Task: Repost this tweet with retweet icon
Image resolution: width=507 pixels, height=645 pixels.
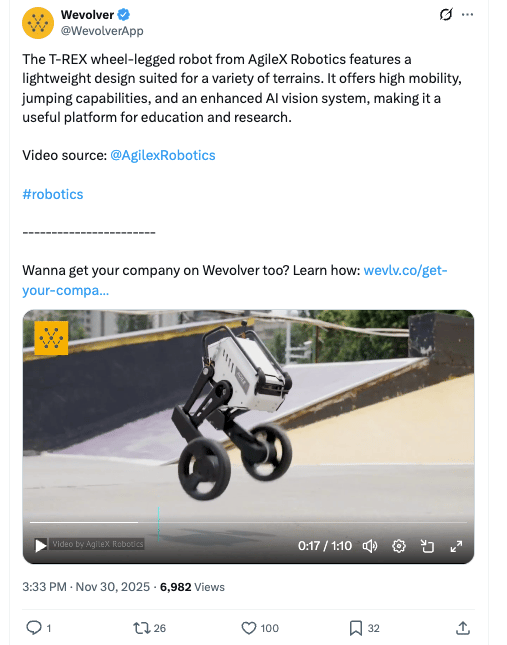Action: pos(141,628)
